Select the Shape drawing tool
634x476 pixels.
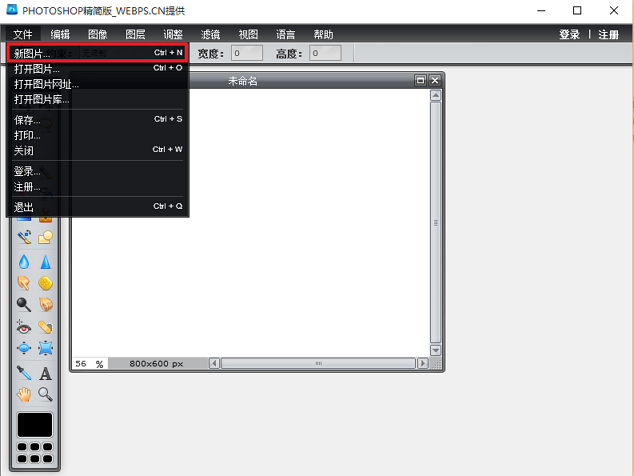pos(45,237)
